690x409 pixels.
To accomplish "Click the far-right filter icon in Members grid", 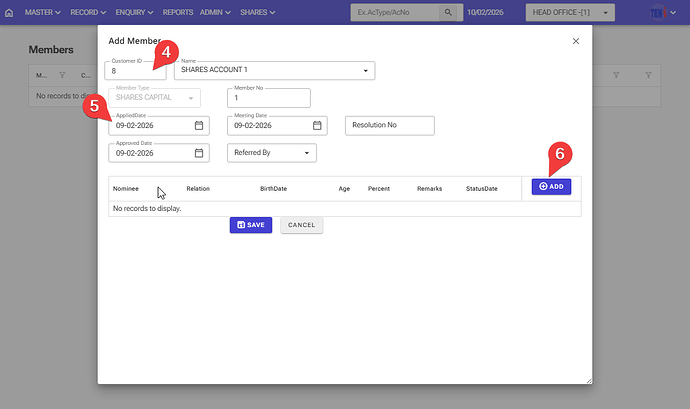I will 648,75.
